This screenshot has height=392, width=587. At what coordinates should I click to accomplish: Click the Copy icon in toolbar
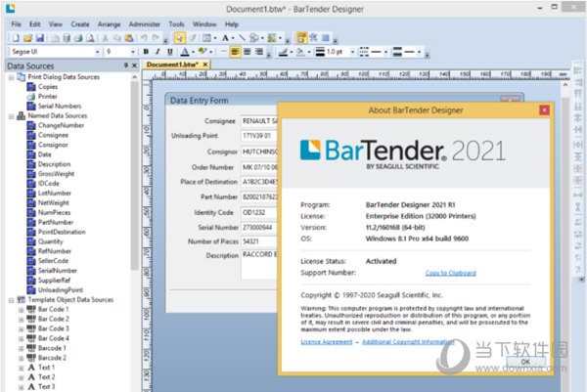(x=116, y=38)
